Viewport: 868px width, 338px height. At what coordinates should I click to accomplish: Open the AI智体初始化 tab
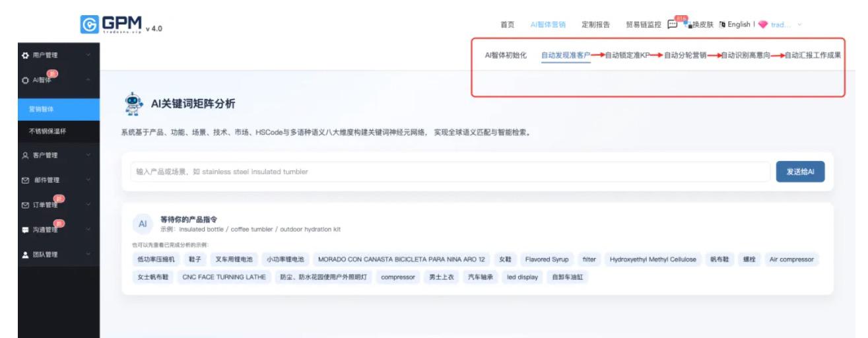(506, 55)
